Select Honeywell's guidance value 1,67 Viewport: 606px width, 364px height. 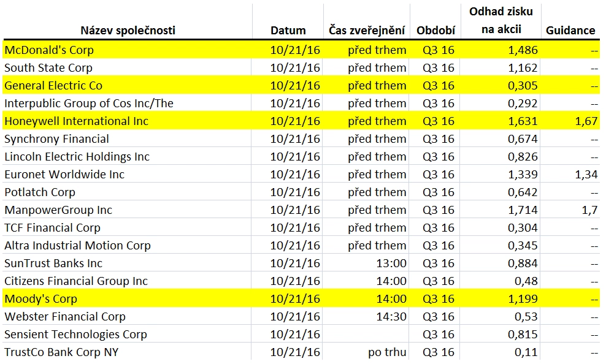(586, 121)
